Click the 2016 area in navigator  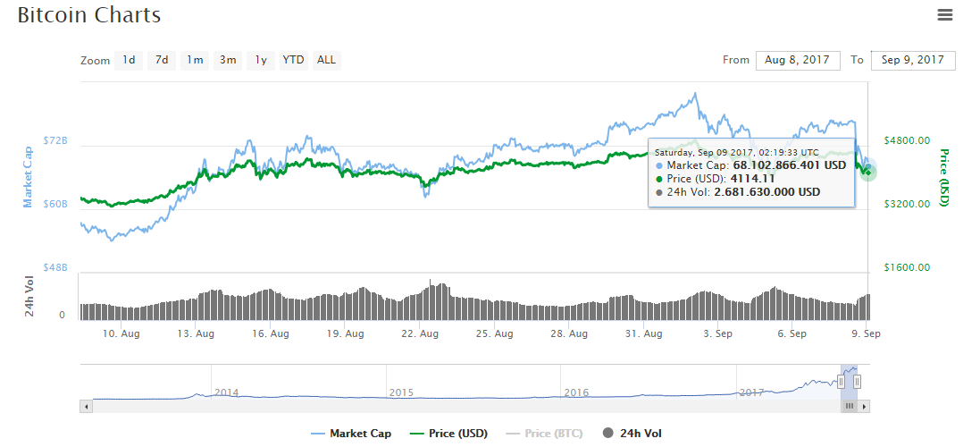click(576, 392)
